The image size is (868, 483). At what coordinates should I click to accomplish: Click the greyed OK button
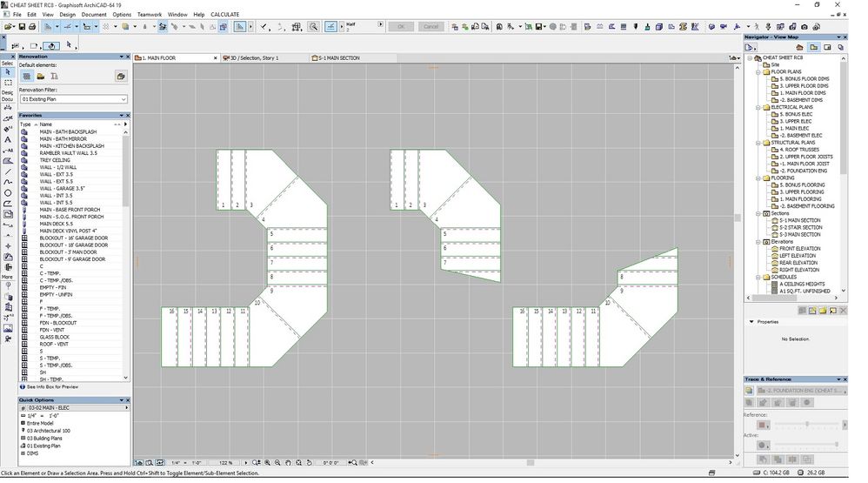401,27
